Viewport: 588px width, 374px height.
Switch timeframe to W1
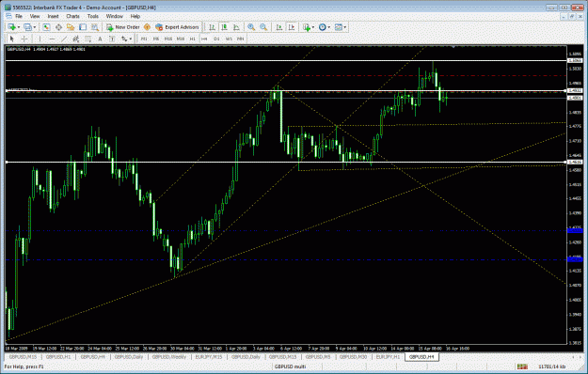click(229, 39)
